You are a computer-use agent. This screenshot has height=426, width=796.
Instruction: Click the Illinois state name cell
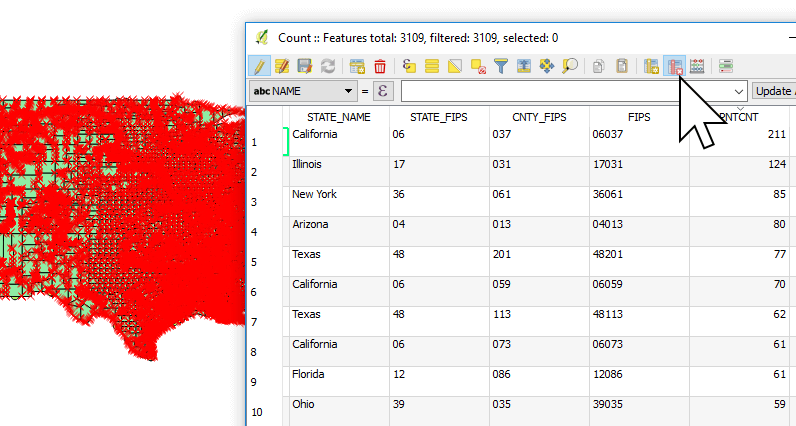tap(339, 172)
